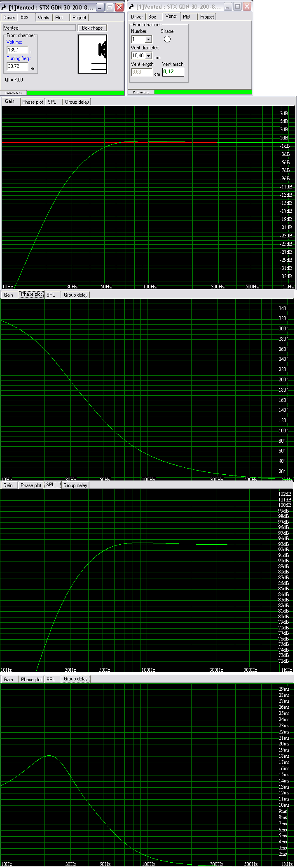Select Group delay tab above the gain graph

point(77,102)
